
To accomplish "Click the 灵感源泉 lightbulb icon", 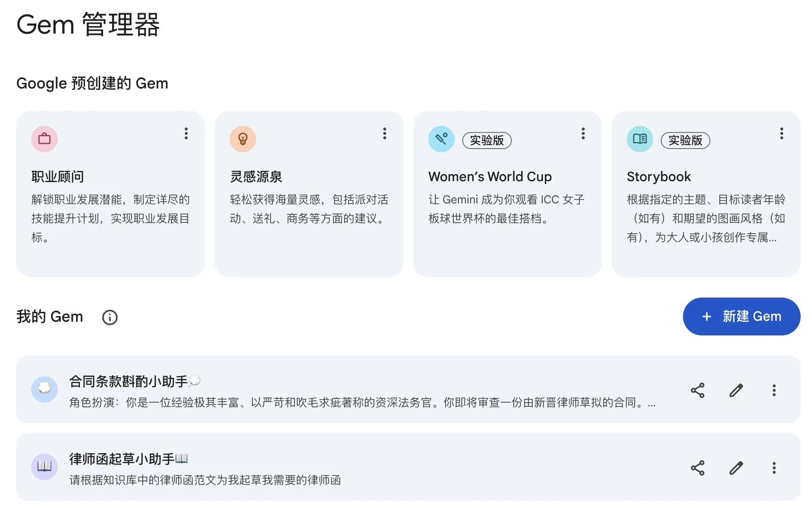I will tap(243, 139).
